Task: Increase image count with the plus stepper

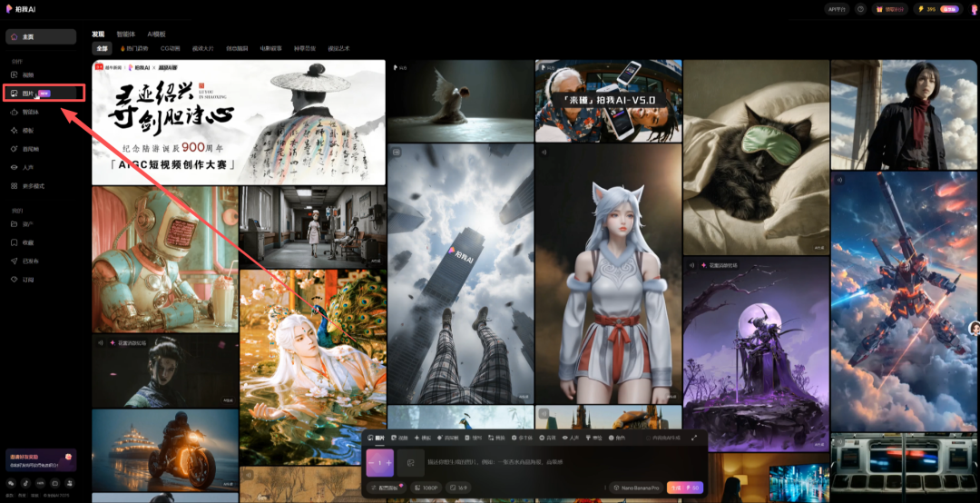Action: (389, 463)
